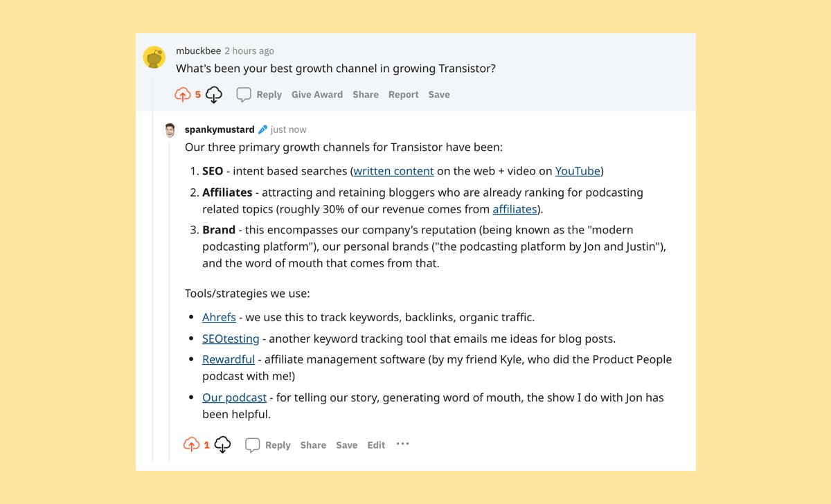Save mbuckbee's comment
This screenshot has width=831, height=504.
[x=439, y=95]
